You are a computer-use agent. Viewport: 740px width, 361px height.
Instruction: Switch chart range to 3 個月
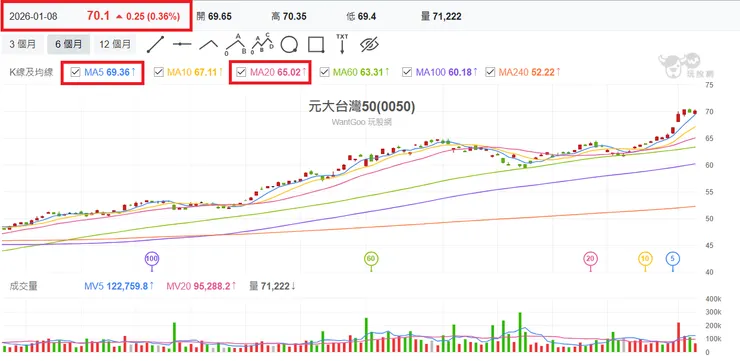point(22,44)
